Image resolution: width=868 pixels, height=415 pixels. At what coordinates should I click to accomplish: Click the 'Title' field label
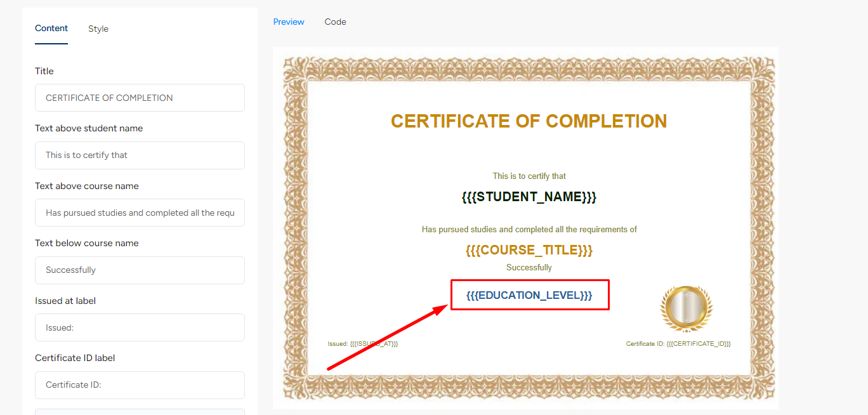pyautogui.click(x=44, y=71)
